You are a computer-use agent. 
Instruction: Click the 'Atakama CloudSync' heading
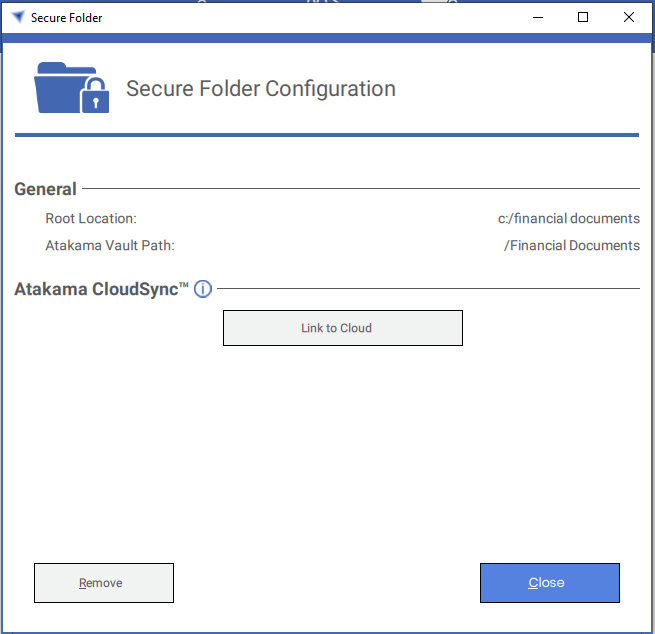pos(102,289)
